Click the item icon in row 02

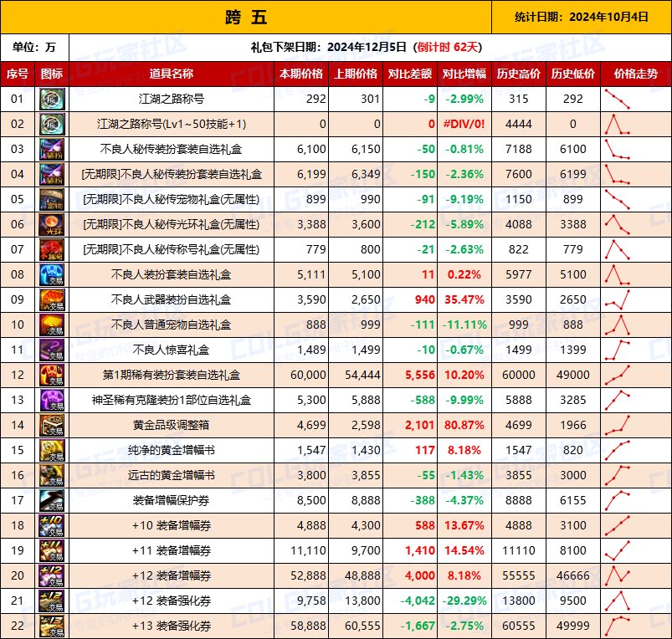pyautogui.click(x=52, y=124)
